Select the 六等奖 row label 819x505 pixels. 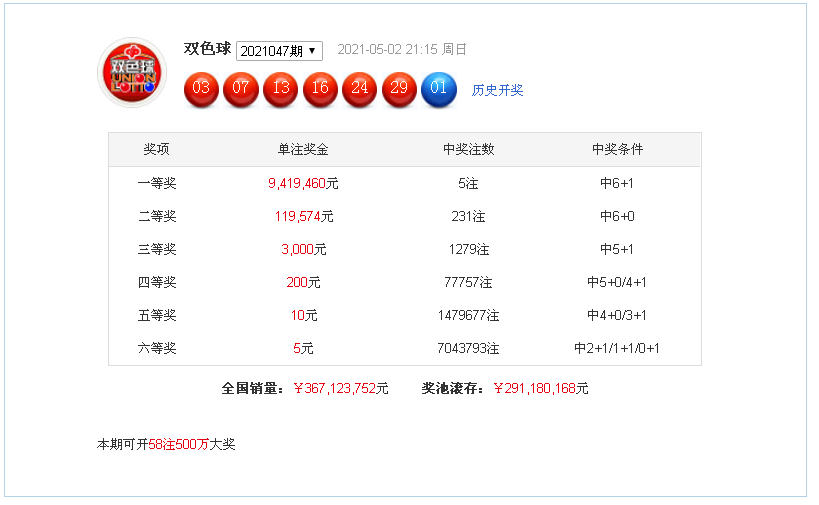tap(157, 348)
